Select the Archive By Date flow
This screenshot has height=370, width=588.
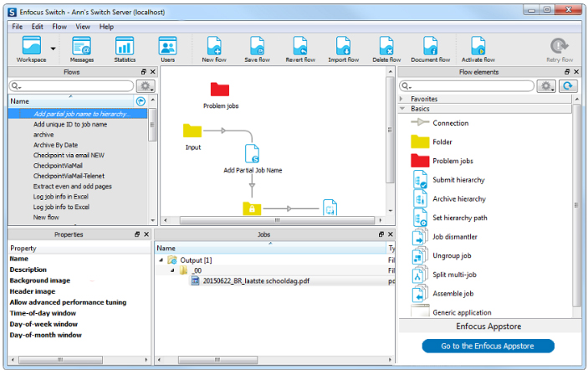pyautogui.click(x=55, y=145)
